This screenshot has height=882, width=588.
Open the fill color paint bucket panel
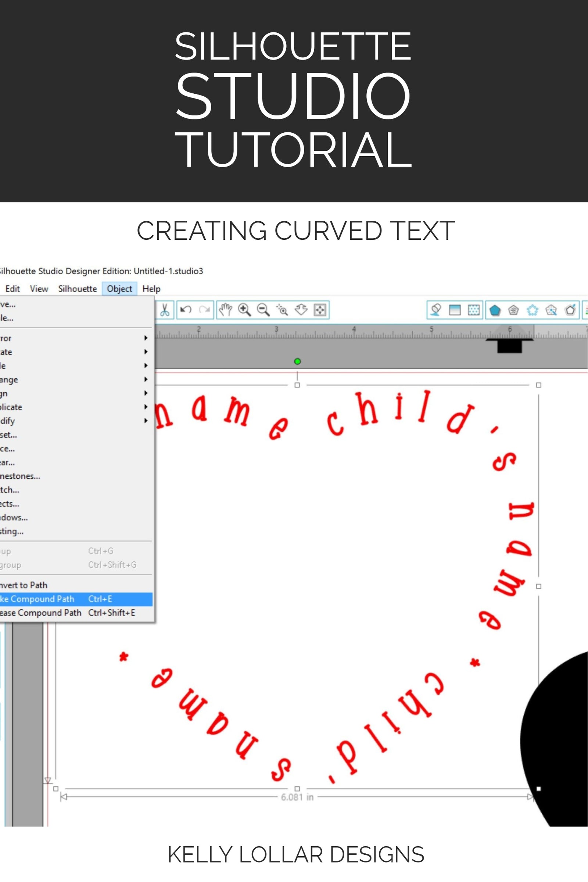point(436,310)
